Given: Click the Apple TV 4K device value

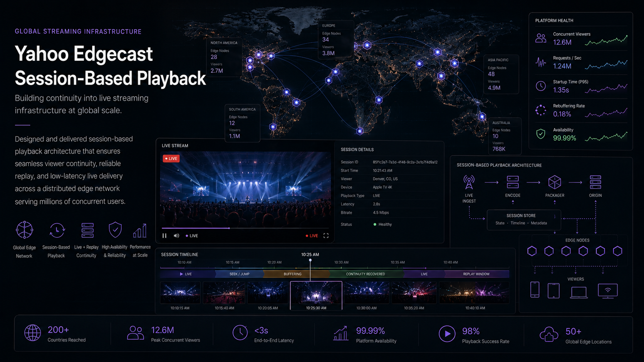Looking at the screenshot, I should point(382,187).
